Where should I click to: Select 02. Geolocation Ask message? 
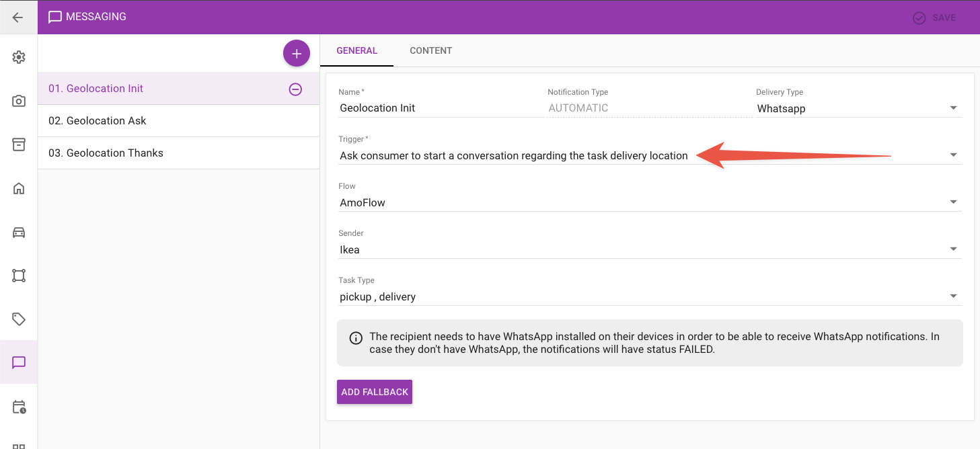click(x=178, y=121)
